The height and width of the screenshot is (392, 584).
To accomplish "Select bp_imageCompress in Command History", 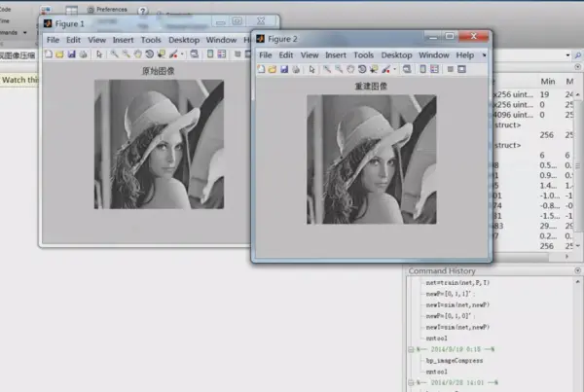I will [455, 360].
